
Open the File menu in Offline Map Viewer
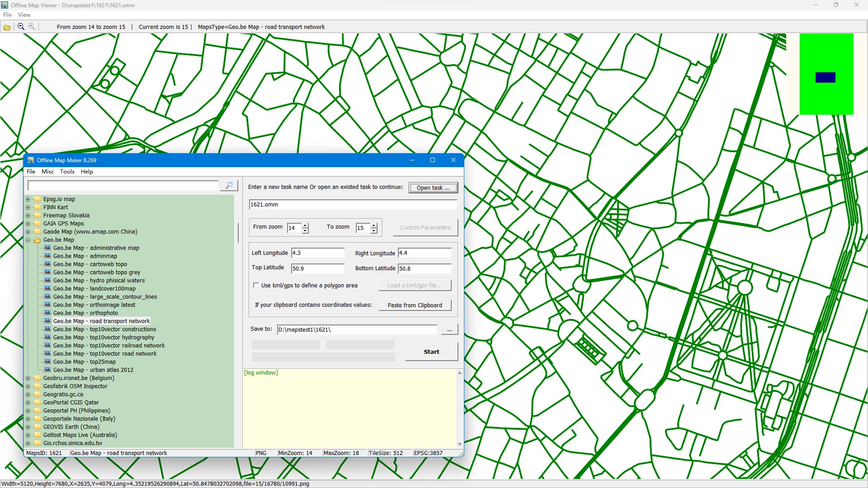(7, 15)
